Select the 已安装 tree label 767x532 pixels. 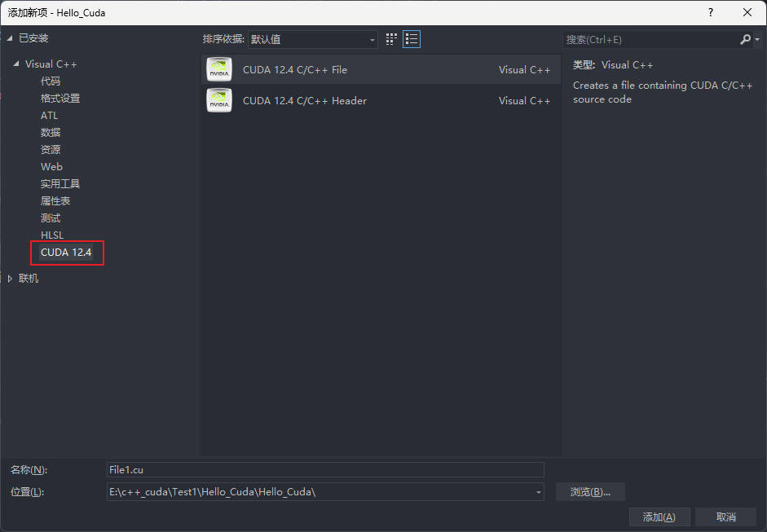(33, 38)
